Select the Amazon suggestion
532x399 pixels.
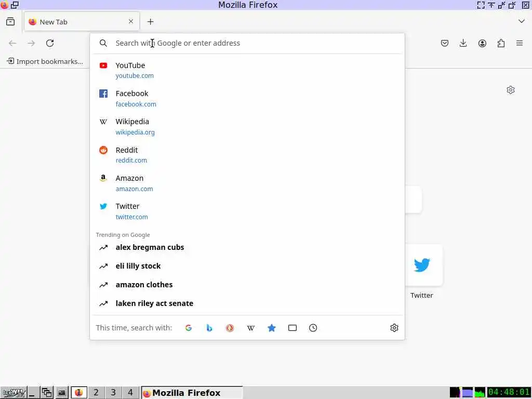pyautogui.click(x=247, y=183)
